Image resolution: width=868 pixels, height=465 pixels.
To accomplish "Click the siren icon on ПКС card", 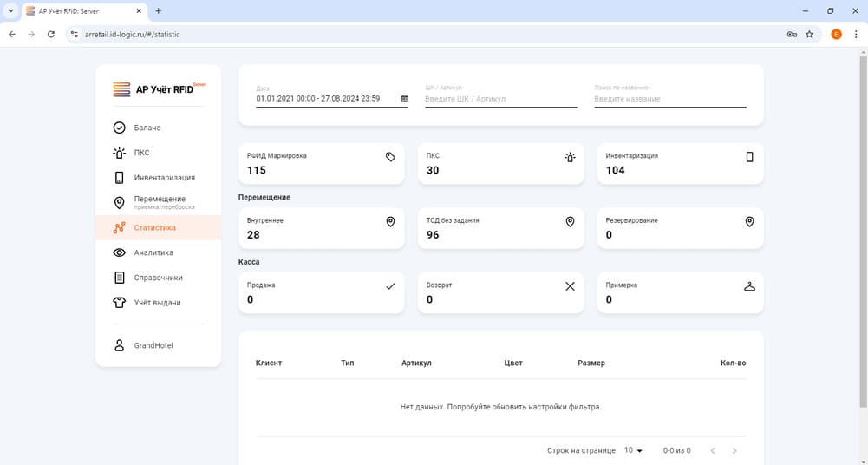I will [x=570, y=157].
